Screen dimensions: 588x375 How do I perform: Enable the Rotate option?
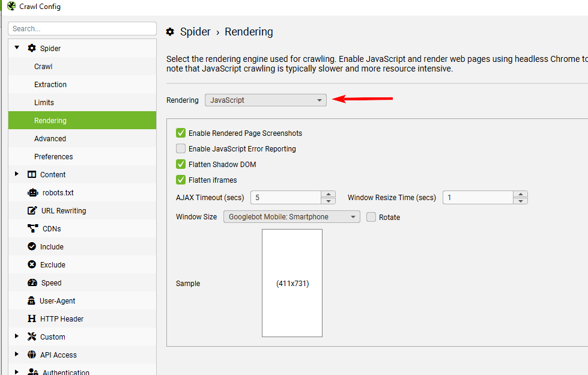click(371, 217)
